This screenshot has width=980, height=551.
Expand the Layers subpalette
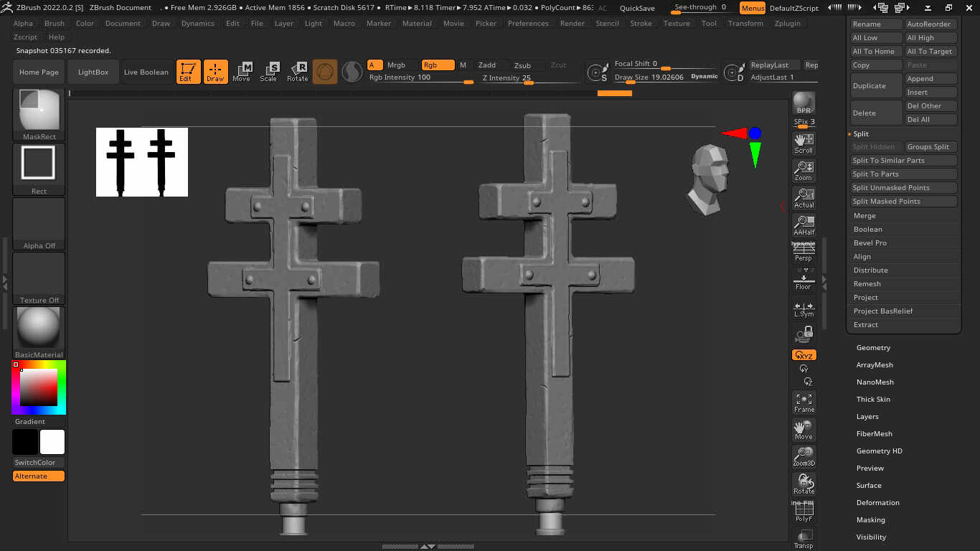(x=867, y=417)
